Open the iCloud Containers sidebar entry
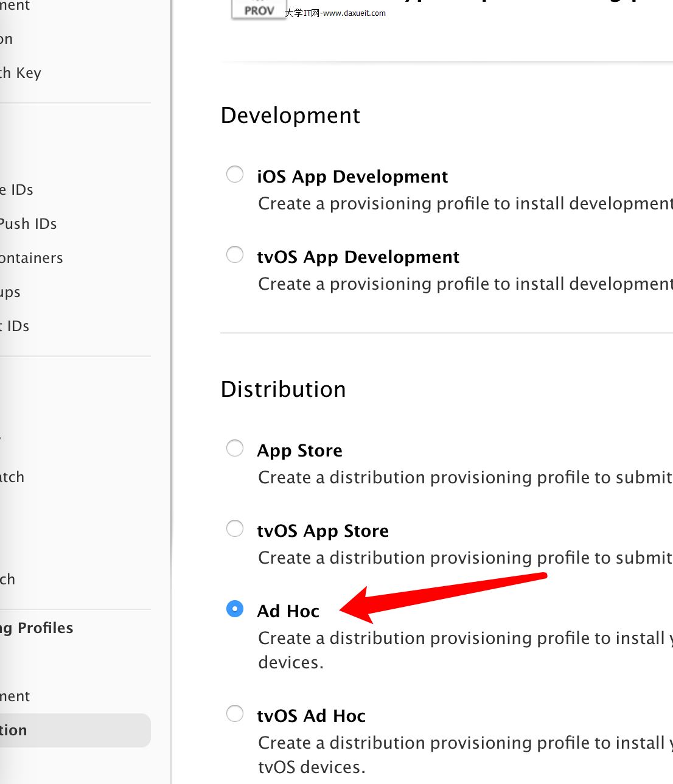 (31, 258)
